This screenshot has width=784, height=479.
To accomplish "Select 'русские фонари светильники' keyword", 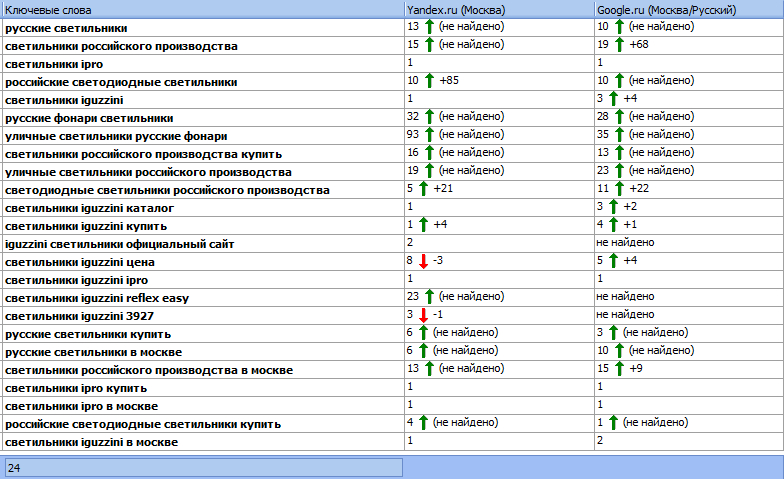I will [89, 118].
